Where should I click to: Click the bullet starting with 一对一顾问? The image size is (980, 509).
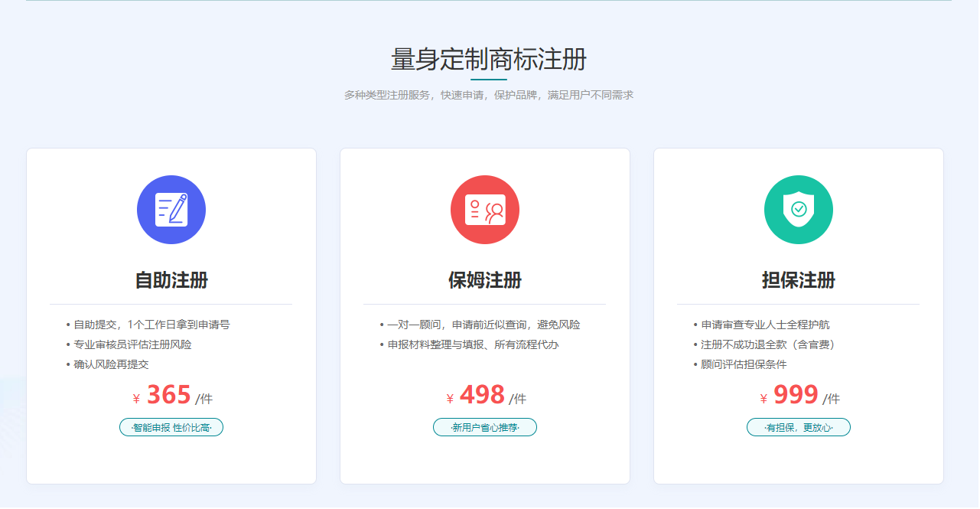click(483, 325)
